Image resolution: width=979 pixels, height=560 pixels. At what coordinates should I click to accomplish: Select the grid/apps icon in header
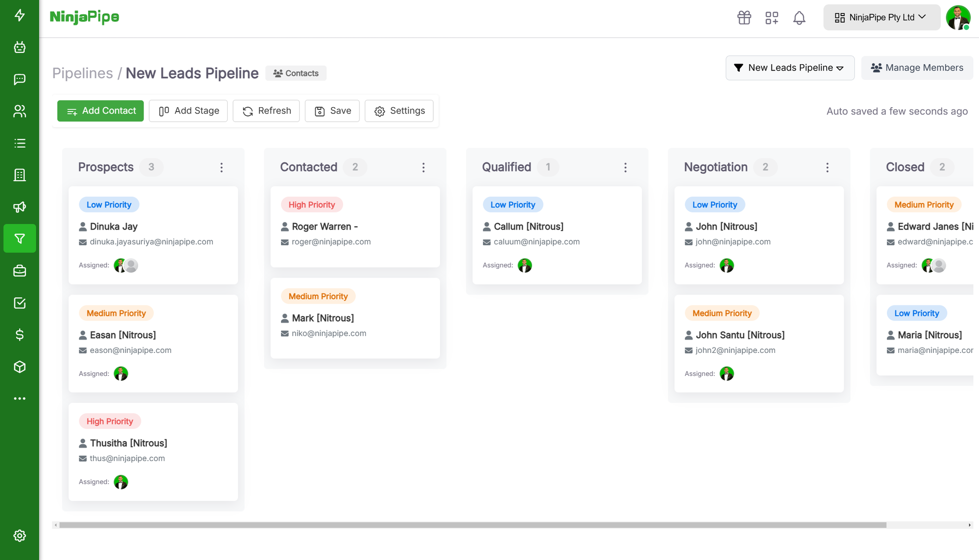772,18
